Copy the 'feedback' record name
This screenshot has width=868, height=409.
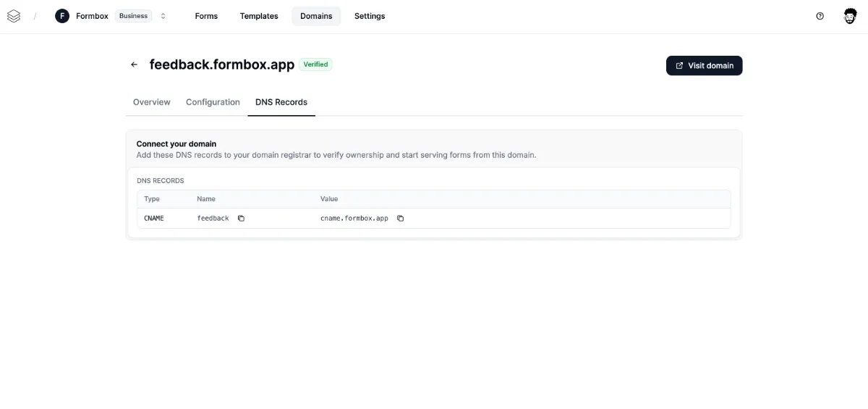tap(242, 219)
